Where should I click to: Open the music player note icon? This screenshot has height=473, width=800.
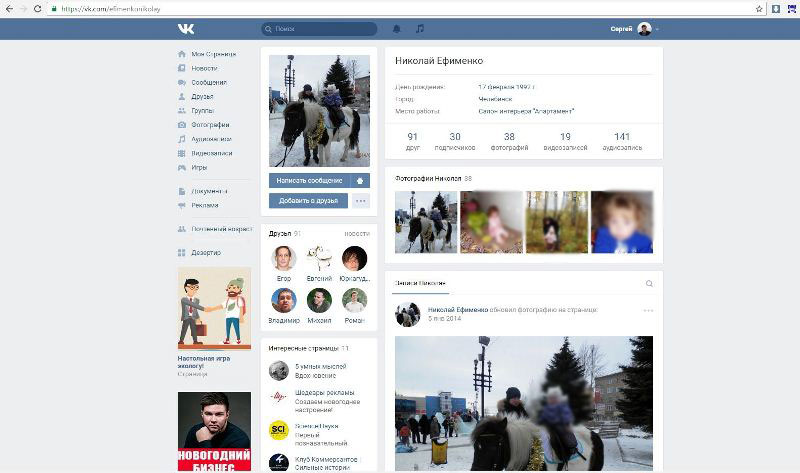pyautogui.click(x=420, y=29)
